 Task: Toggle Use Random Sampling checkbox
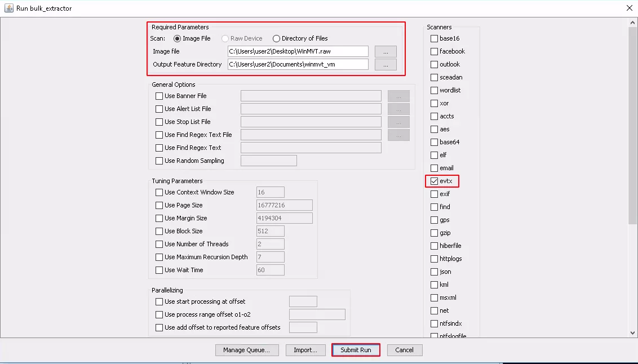point(159,161)
